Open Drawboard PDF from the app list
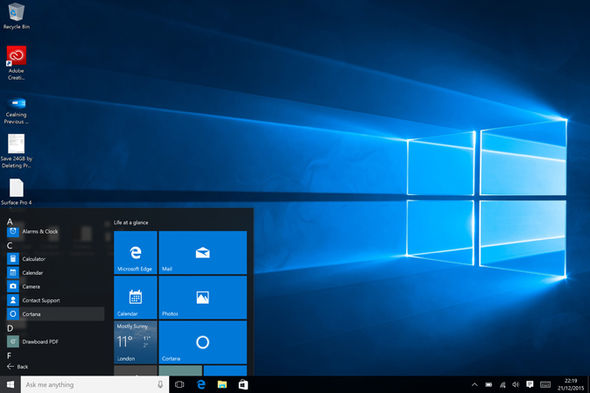 55,342
